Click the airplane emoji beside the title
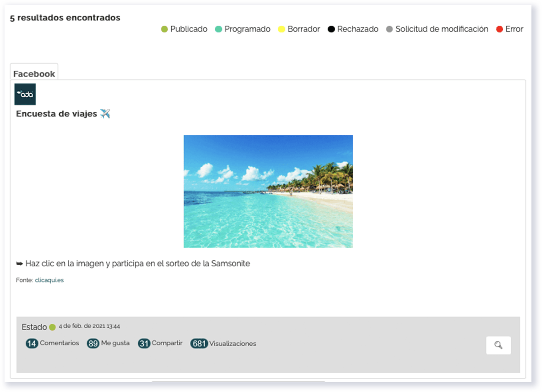This screenshot has height=392, width=542. click(105, 114)
